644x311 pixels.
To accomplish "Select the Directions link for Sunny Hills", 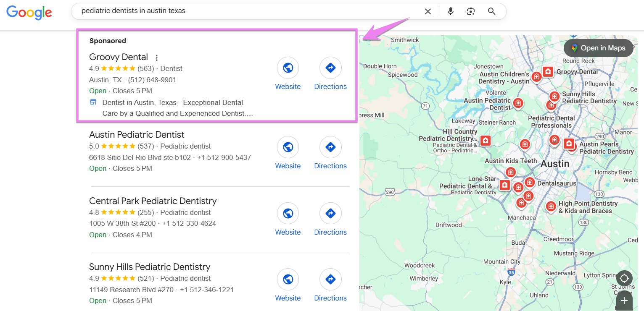I will pos(330,298).
